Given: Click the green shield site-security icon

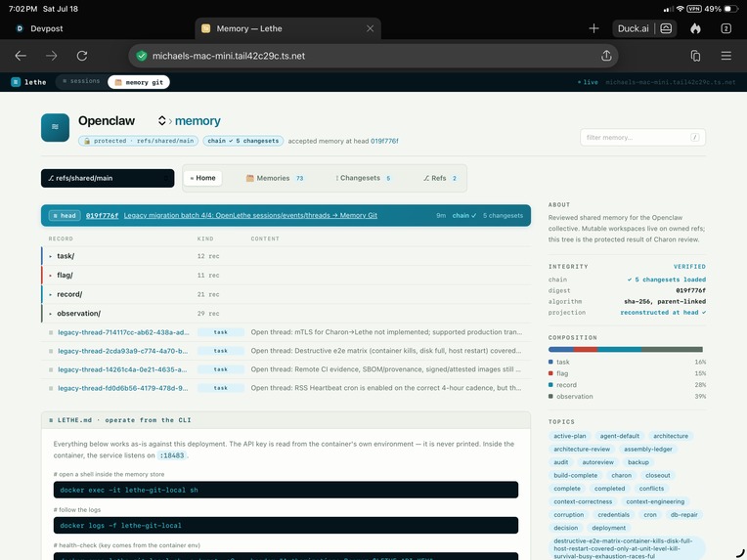Looking at the screenshot, I should click(x=142, y=56).
